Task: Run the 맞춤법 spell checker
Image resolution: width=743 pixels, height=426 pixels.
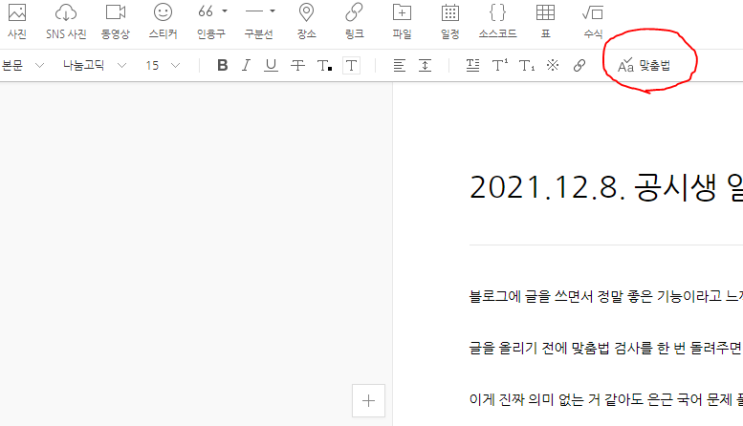Action: coord(644,65)
